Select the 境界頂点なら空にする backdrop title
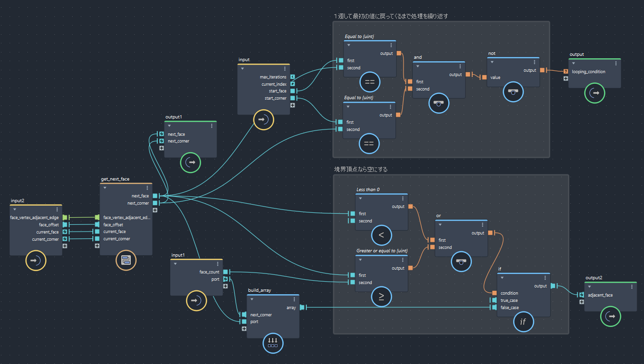644x364 pixels. pos(361,169)
